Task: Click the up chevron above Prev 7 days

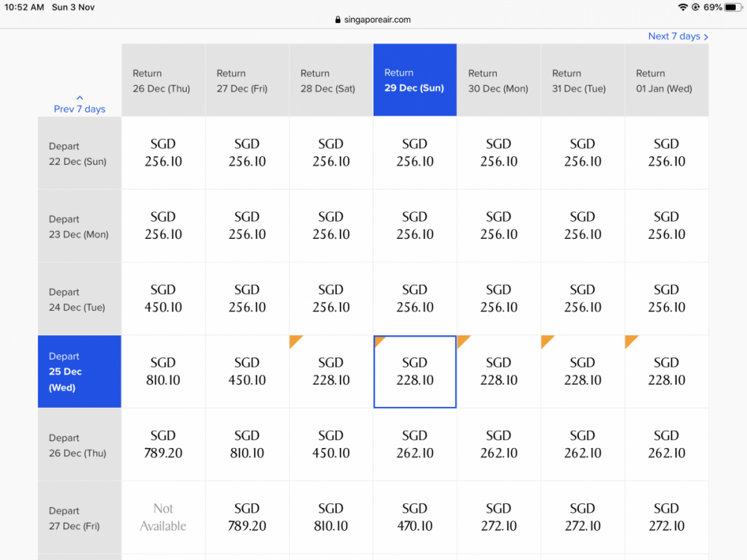Action: pyautogui.click(x=80, y=98)
